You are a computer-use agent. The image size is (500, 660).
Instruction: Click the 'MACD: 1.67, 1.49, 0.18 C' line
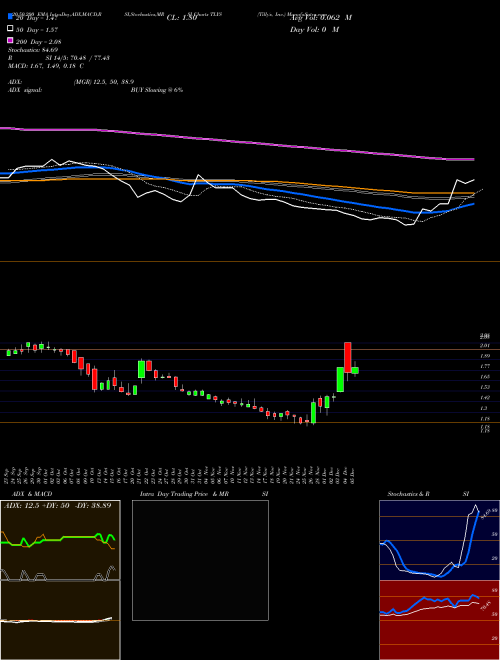coord(45,66)
